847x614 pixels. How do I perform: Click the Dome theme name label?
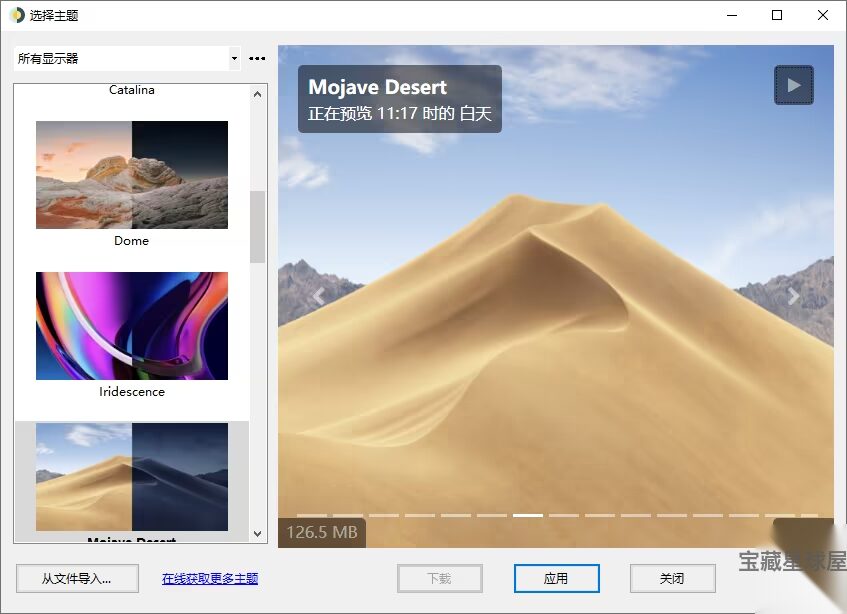[131, 241]
